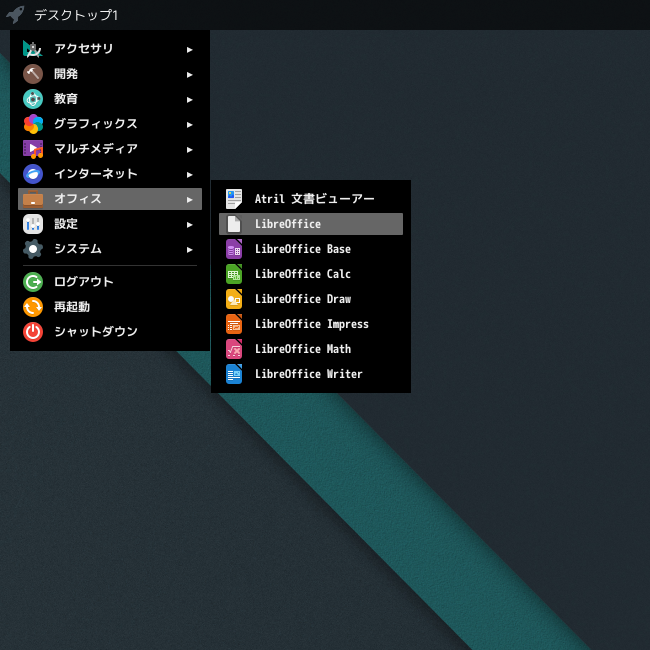Launch LibreOffice Calc
This screenshot has height=650, width=650.
(x=311, y=274)
